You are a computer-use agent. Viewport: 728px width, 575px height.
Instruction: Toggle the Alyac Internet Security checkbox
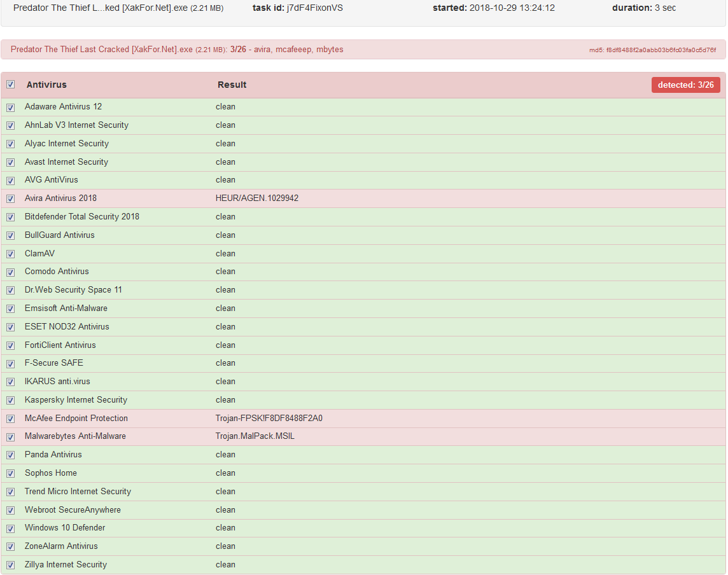(x=11, y=144)
